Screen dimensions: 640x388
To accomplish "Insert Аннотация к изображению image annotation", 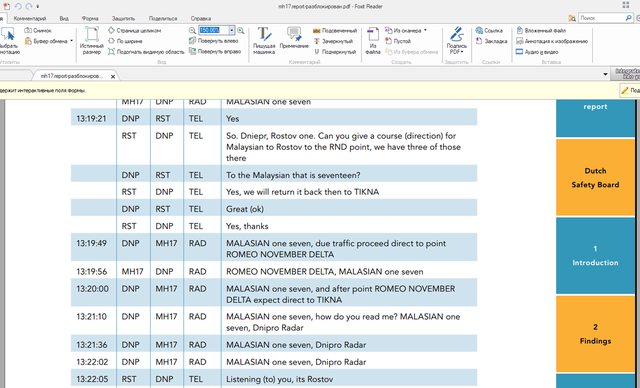I will 552,41.
